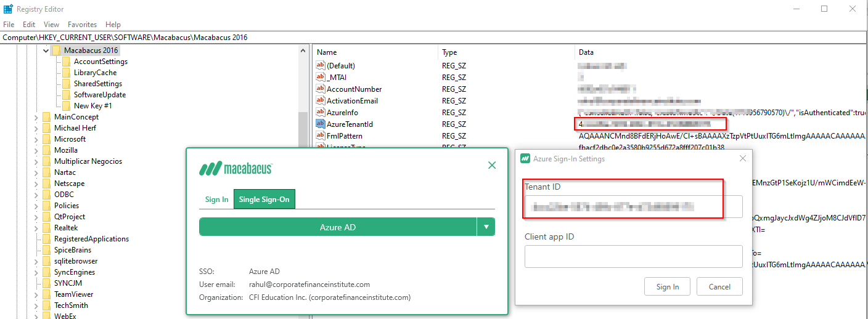
Task: Select the LibraryCache folder icon
Action: click(x=67, y=73)
